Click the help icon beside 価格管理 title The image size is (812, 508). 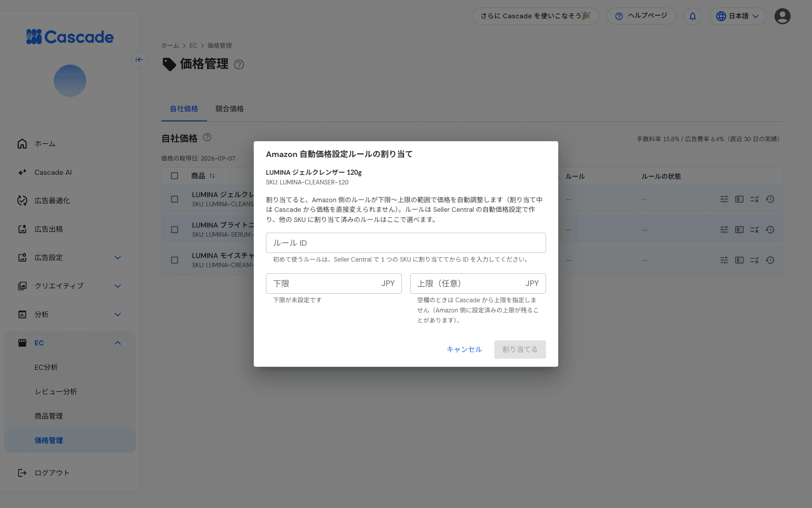(x=239, y=65)
